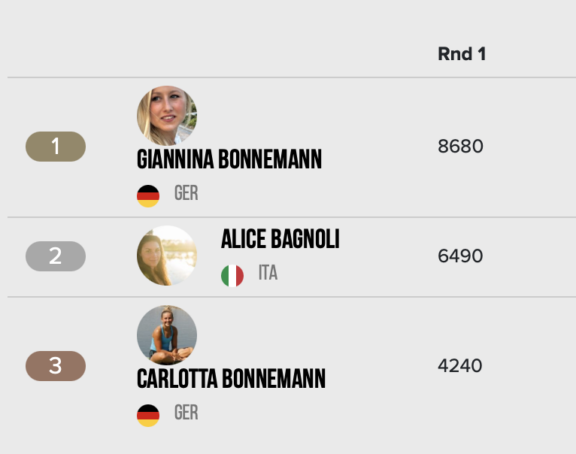Click the German flag under Giannina Bonnemann
The image size is (576, 454).
(148, 196)
